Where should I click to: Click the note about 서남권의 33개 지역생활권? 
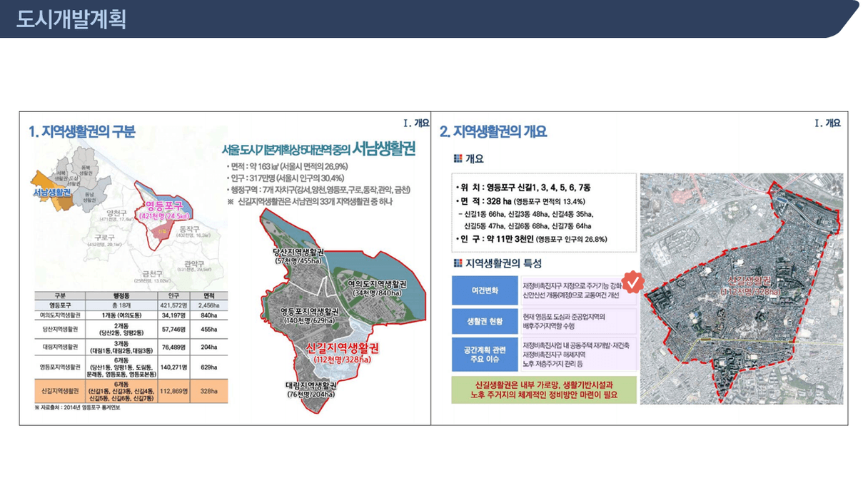tap(310, 203)
